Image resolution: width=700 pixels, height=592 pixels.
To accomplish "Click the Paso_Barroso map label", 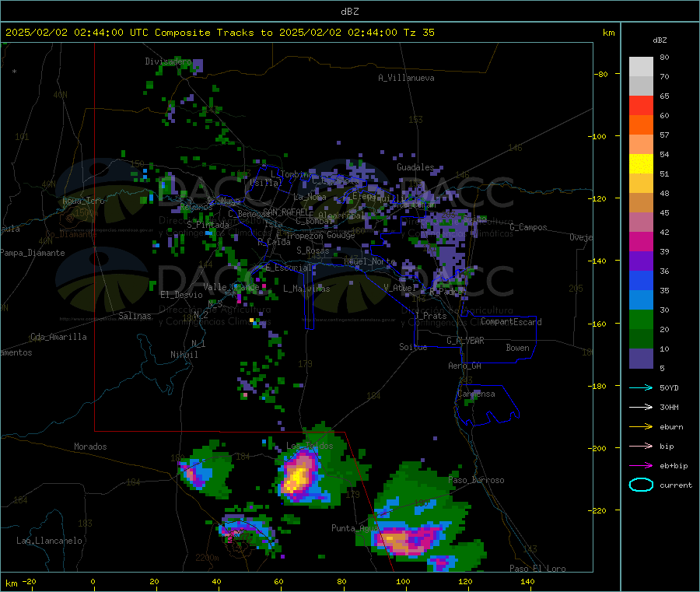I will pos(476,481).
